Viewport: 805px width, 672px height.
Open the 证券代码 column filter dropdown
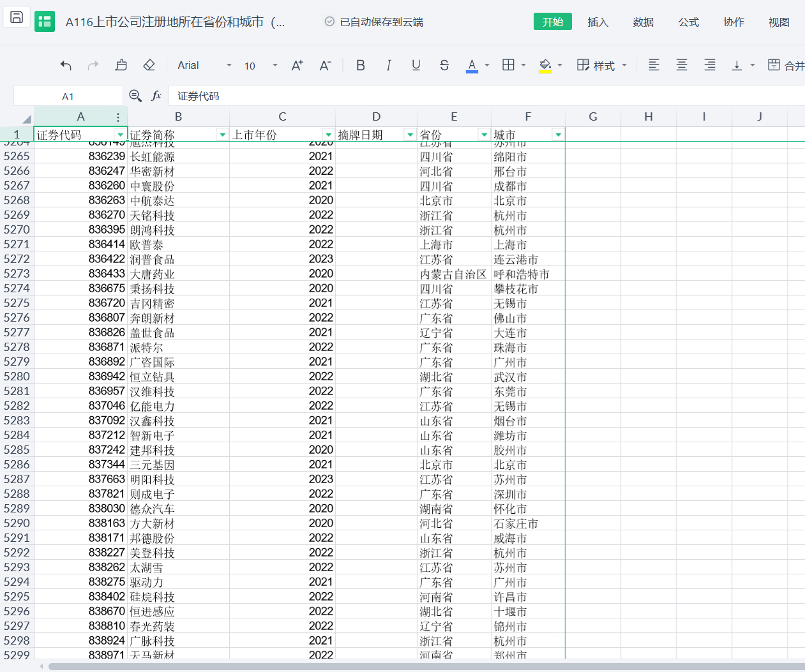pos(120,135)
